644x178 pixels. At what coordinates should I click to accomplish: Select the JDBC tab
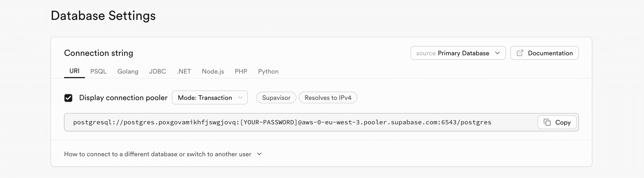click(157, 71)
